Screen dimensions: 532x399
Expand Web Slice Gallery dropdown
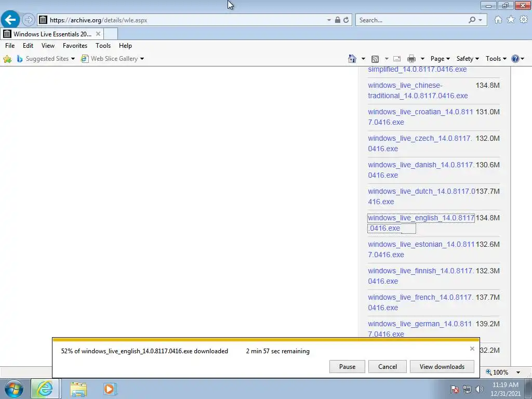coord(142,59)
